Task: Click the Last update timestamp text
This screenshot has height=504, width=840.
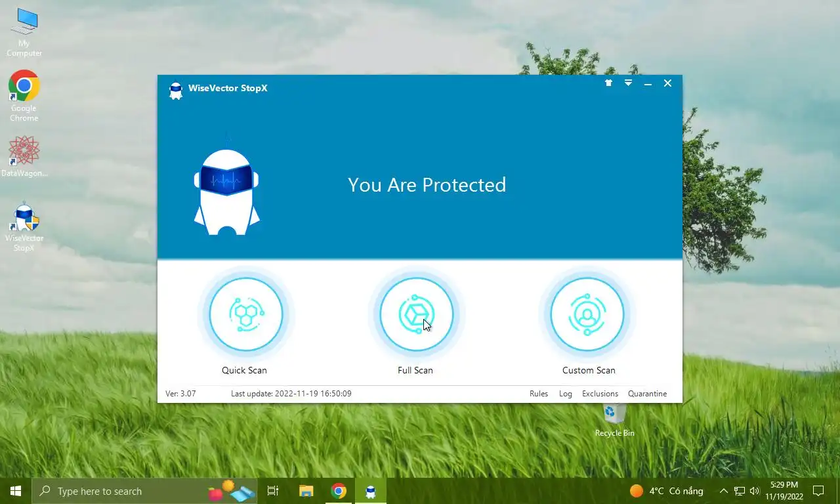Action: point(291,394)
